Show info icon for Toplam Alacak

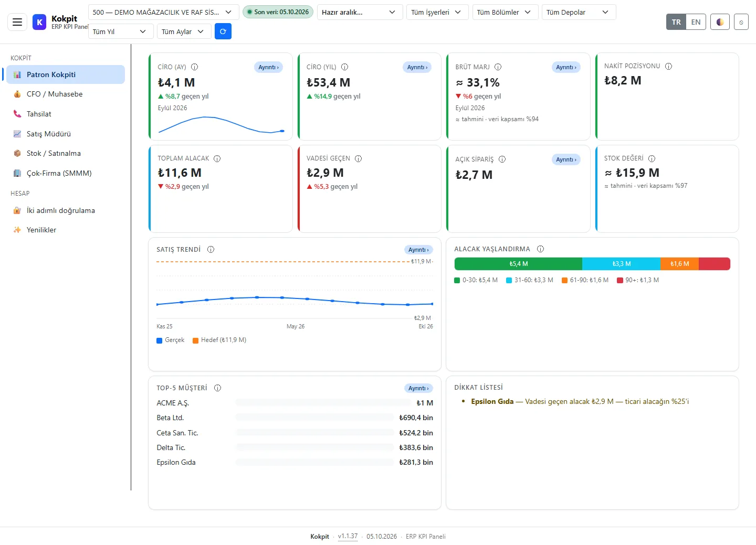pyautogui.click(x=217, y=158)
